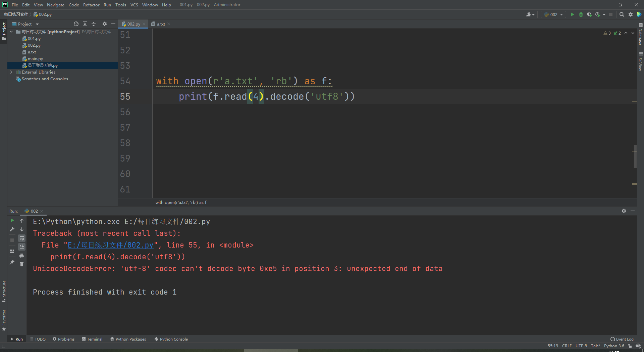This screenshot has height=352, width=644.
Task: Jump down the stack trace arrow in Run panel
Action: tap(22, 229)
